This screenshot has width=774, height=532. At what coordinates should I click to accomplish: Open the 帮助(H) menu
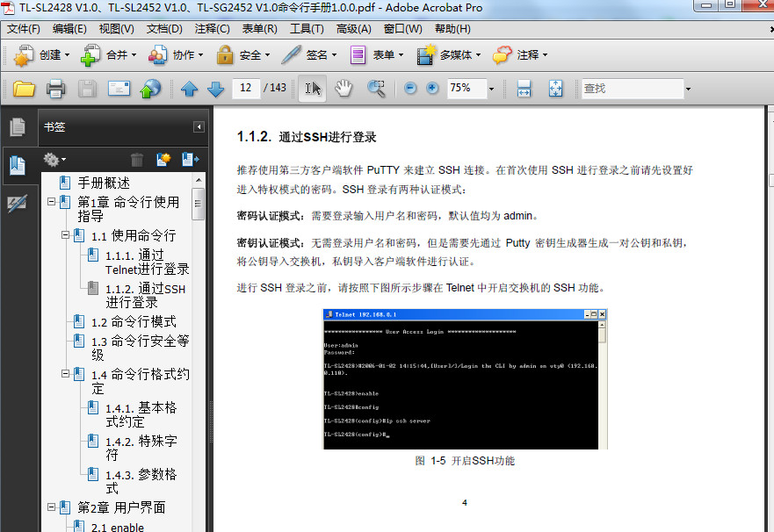click(x=452, y=29)
